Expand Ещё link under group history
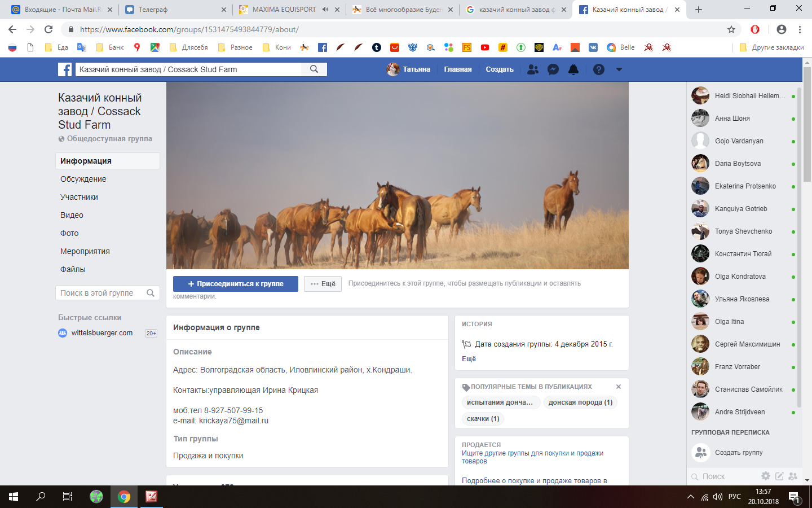This screenshot has height=508, width=812. coord(469,359)
